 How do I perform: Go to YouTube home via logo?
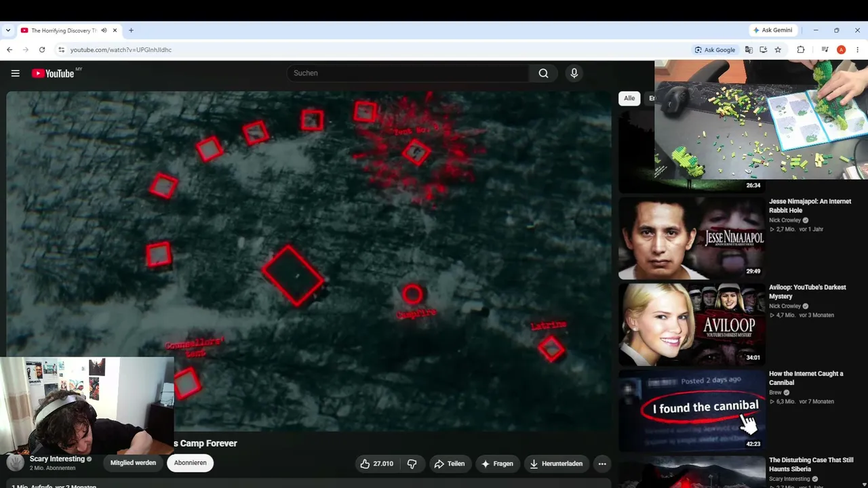pyautogui.click(x=53, y=73)
